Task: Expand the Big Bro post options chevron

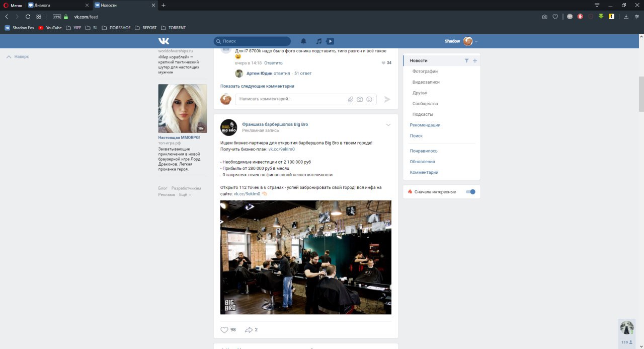Action: coord(388,125)
